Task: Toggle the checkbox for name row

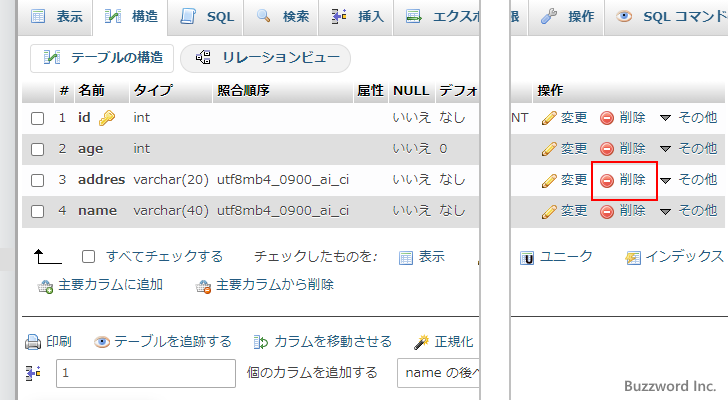Action: click(x=38, y=211)
